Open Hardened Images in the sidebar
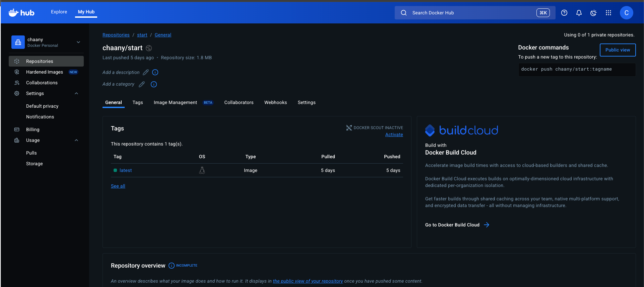Screen dimensions: 644x287 [46, 72]
